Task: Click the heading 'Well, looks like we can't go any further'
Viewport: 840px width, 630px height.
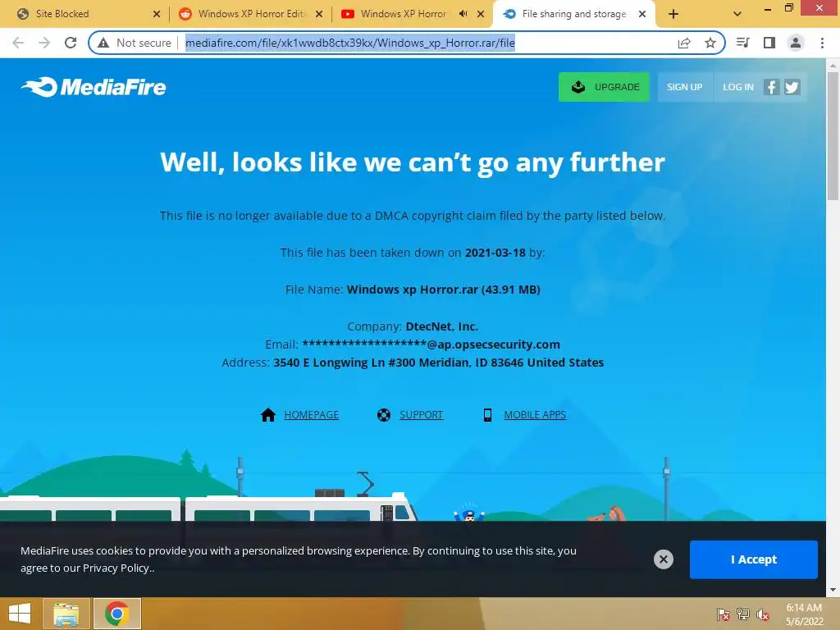Action: click(413, 162)
